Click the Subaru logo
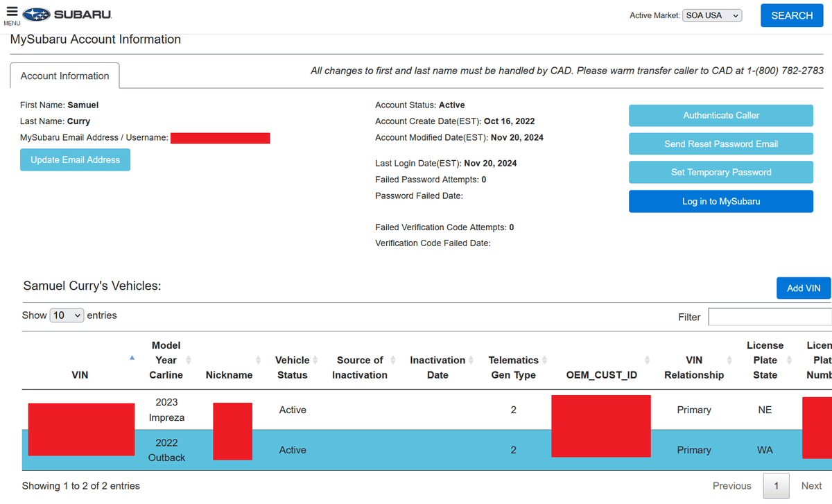This screenshot has height=504, width=832. (67, 15)
